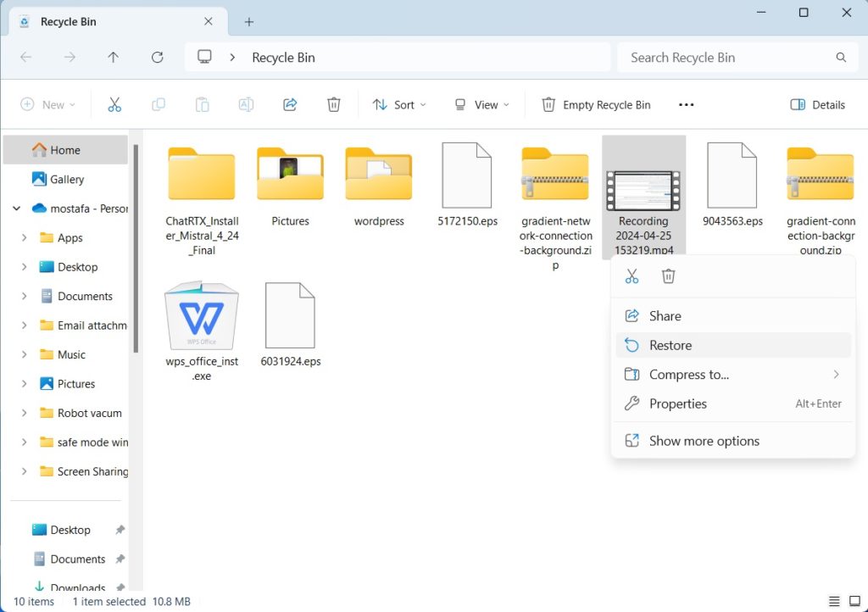Select the Paste icon on the toolbar
Image resolution: width=868 pixels, height=612 pixels.
click(202, 104)
